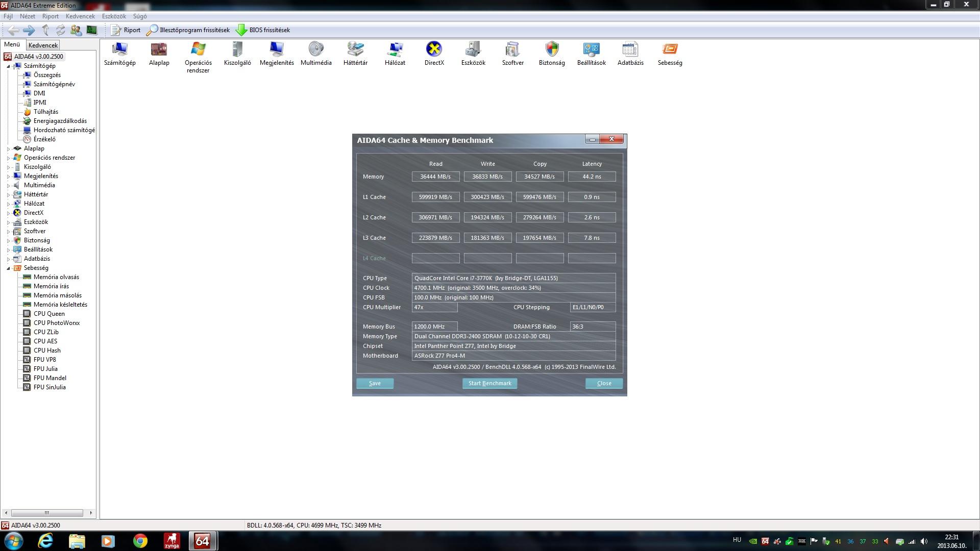
Task: Open the Súgó menu
Action: (x=140, y=16)
